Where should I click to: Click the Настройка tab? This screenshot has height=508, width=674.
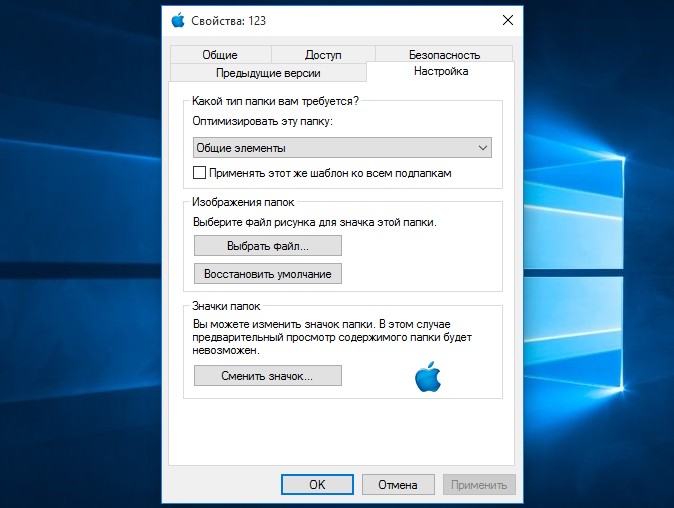tap(441, 71)
